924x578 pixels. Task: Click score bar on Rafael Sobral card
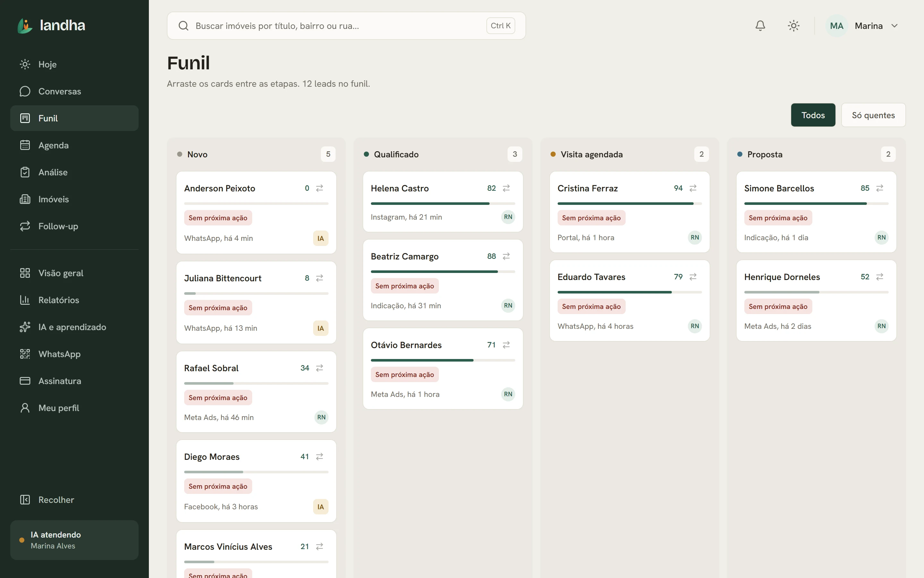[x=256, y=383]
